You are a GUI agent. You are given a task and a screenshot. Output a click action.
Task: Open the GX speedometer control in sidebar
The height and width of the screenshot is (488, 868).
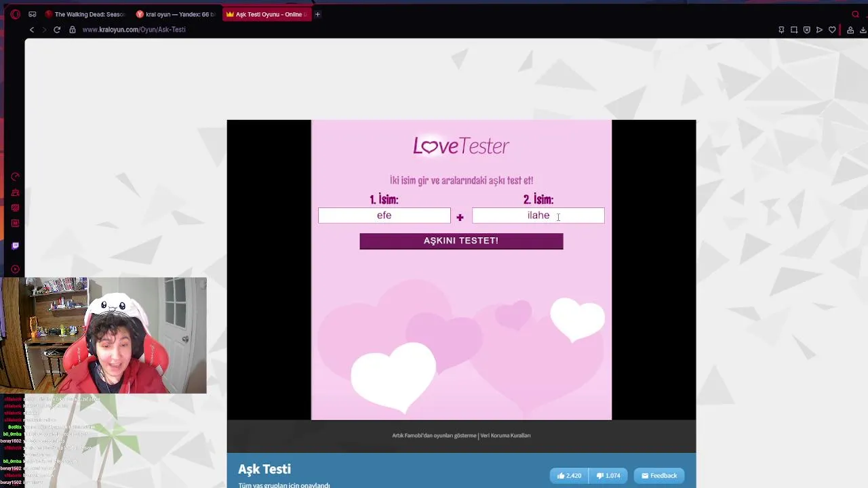point(15,177)
